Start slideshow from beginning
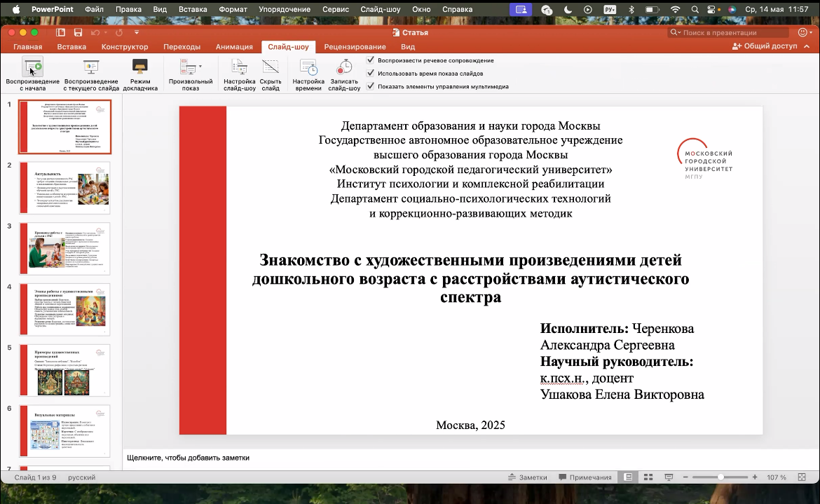The height and width of the screenshot is (504, 820). (33, 67)
